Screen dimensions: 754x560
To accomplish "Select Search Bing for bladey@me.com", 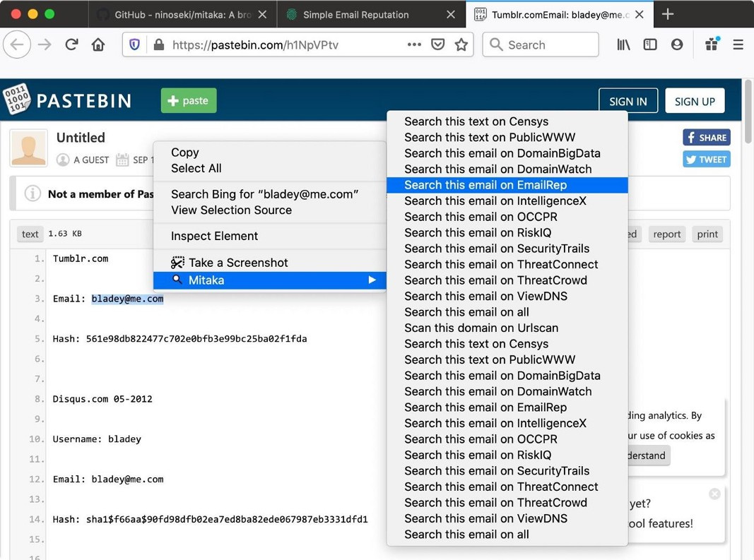I will coord(270,194).
